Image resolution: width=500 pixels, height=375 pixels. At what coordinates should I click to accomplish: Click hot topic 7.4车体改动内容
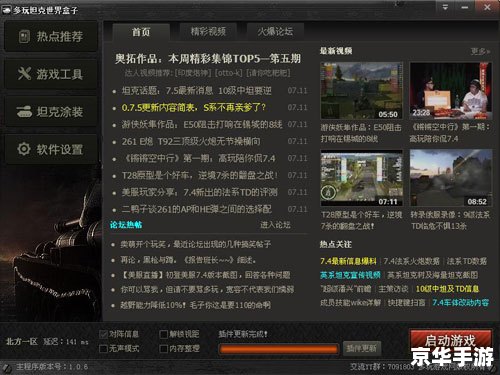(461, 302)
